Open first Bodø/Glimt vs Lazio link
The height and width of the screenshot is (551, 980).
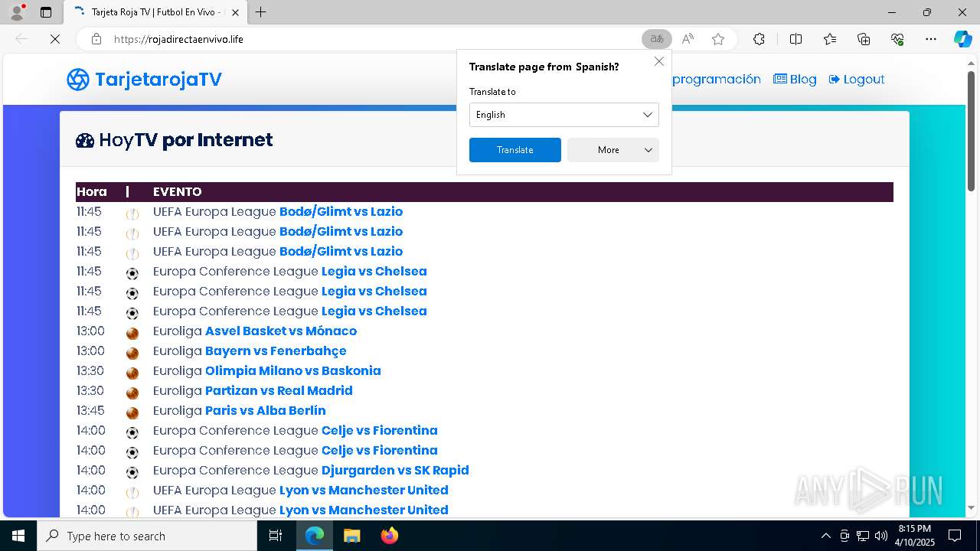341,211
